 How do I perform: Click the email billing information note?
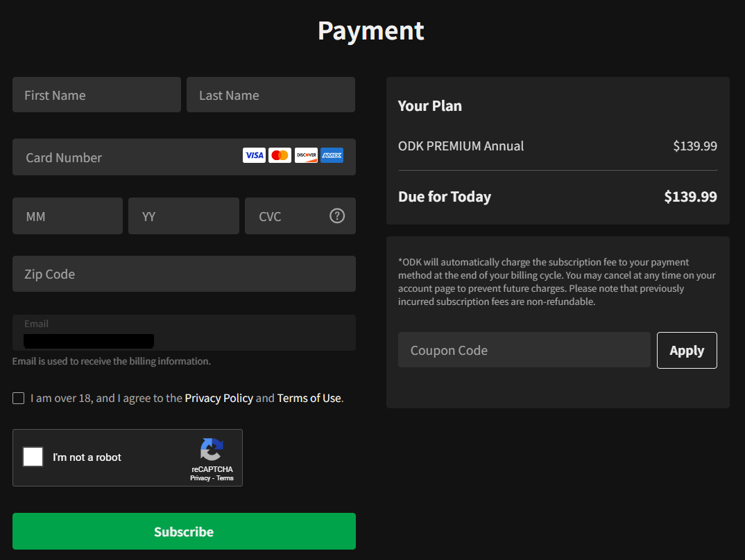pos(112,361)
